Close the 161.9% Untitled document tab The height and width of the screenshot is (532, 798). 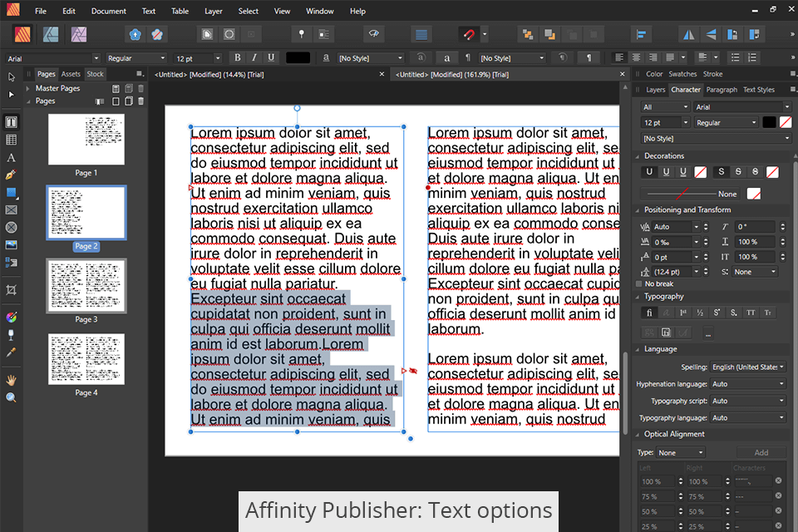[622, 74]
